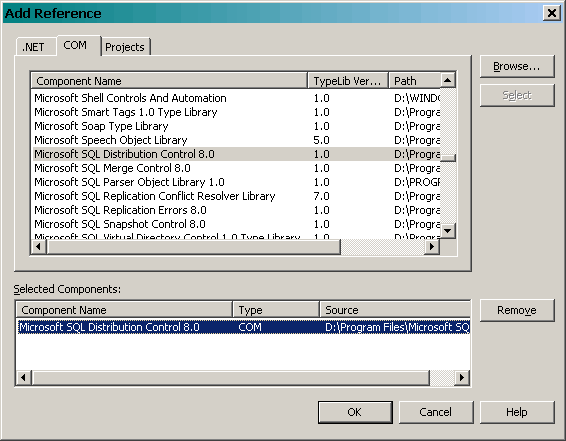Click the component list scroll left arrow

point(39,247)
